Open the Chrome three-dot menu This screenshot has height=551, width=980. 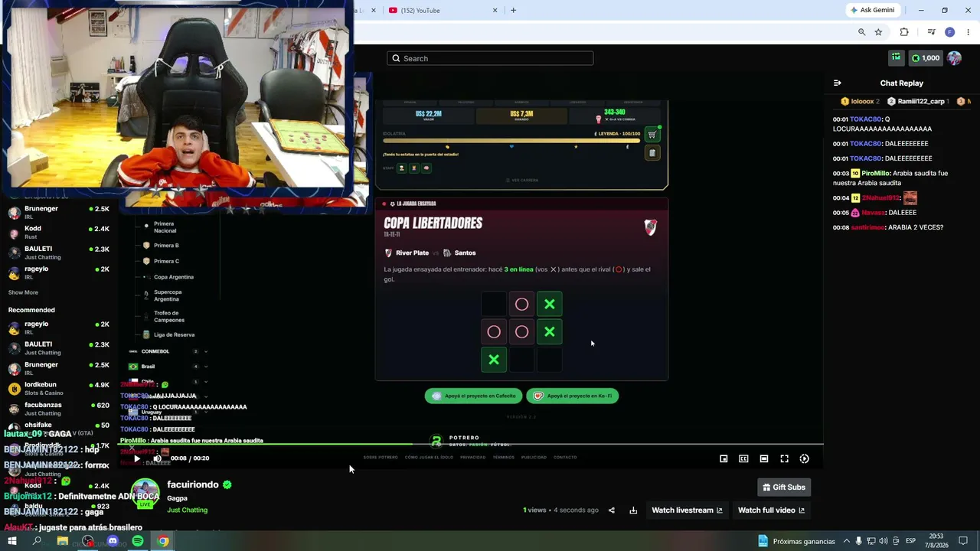tap(968, 32)
